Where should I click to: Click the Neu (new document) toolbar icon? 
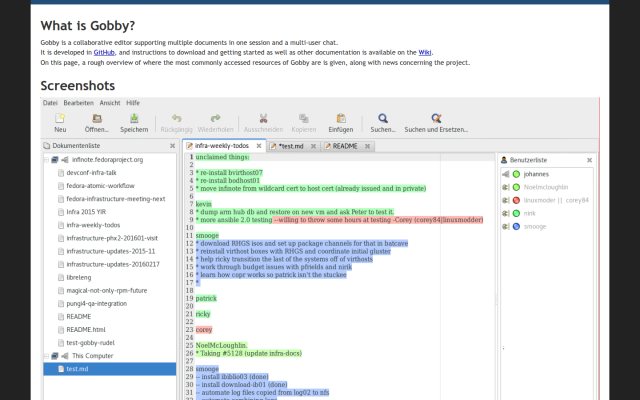pos(60,118)
